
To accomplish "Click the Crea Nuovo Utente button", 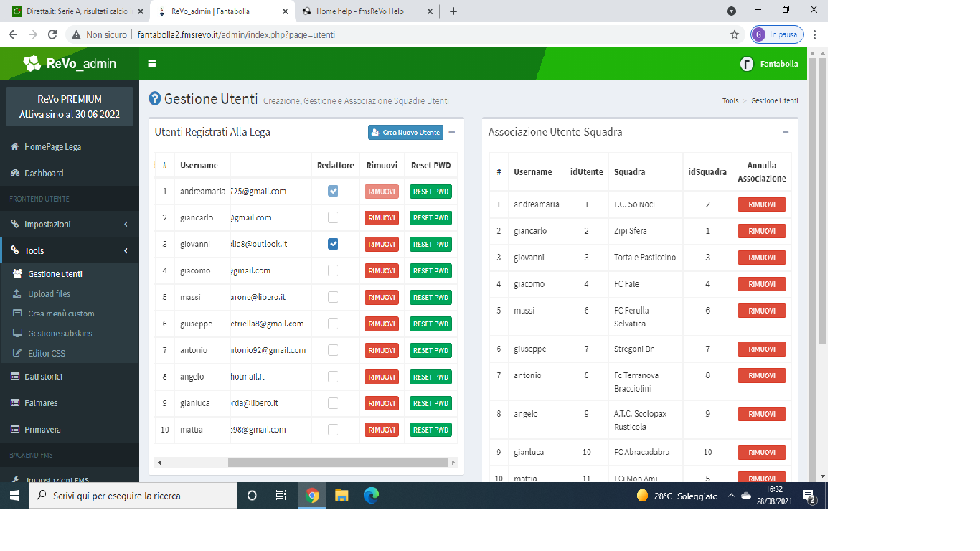I will pos(405,133).
